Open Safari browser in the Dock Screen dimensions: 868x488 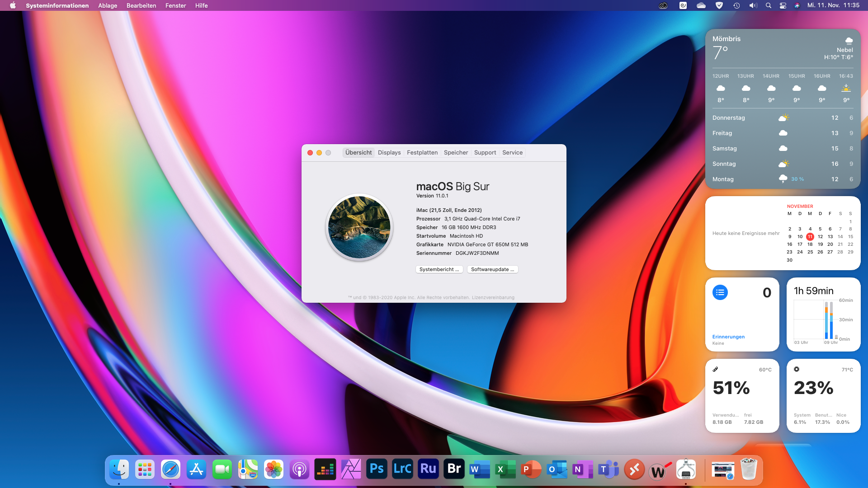(x=170, y=469)
